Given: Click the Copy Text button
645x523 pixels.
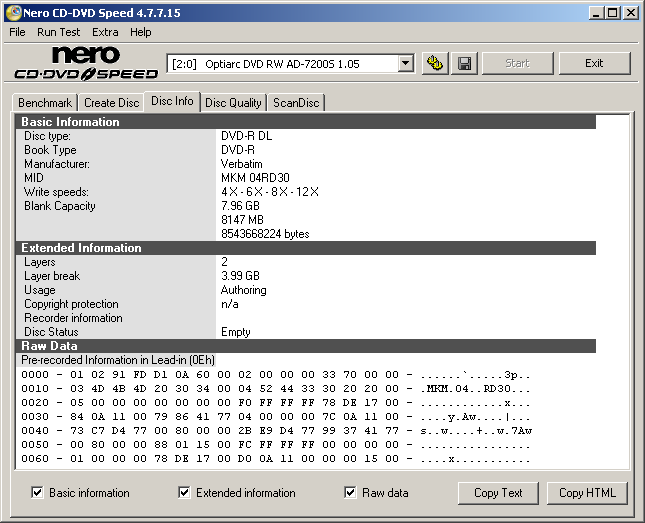Looking at the screenshot, I should tap(499, 493).
